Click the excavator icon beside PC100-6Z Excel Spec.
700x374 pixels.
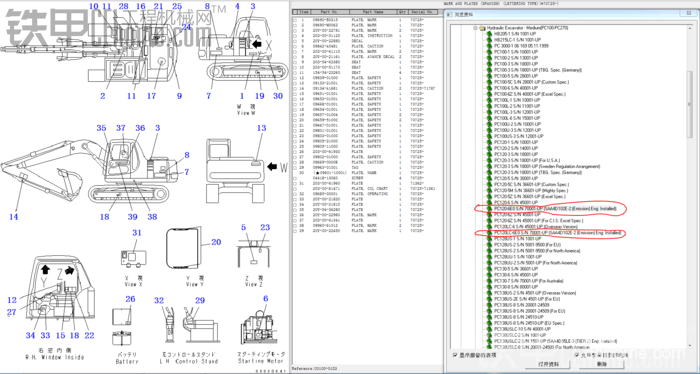point(489,94)
